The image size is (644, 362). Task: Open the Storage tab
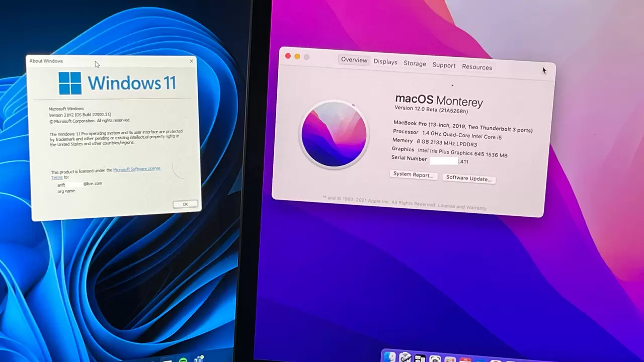[x=415, y=63]
